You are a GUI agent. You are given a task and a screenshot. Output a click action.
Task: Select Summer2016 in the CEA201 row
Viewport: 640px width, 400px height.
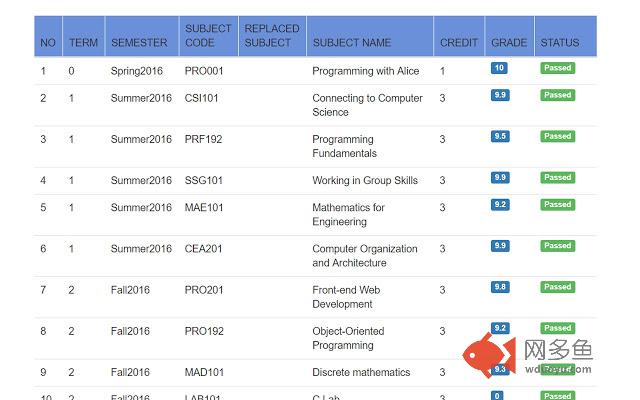(x=141, y=249)
